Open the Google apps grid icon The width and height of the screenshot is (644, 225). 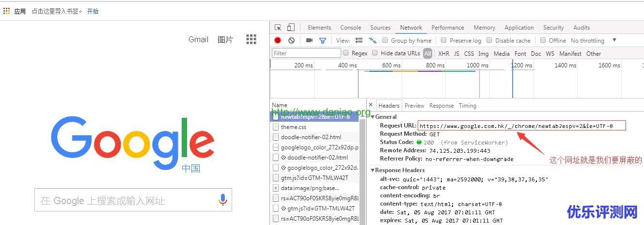(x=251, y=39)
